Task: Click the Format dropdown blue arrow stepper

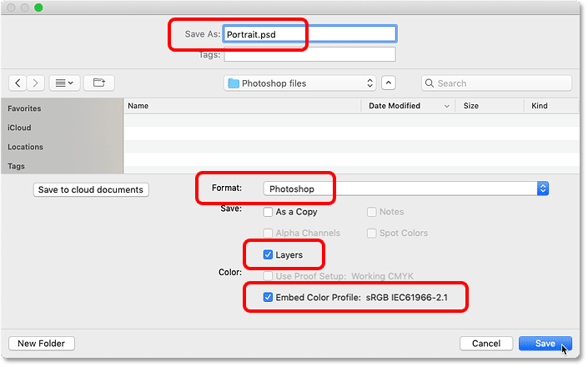Action: [x=543, y=189]
